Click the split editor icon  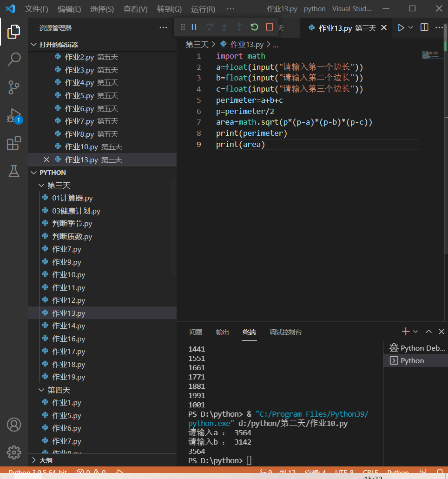click(424, 28)
